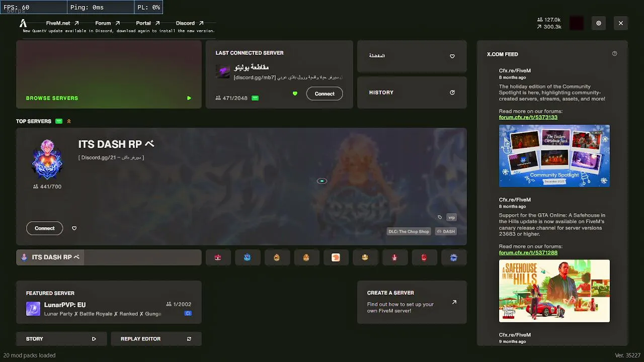Screen dimensions: 644x362
Task: Click the Create a Server arrow icon
Action: [x=454, y=302]
